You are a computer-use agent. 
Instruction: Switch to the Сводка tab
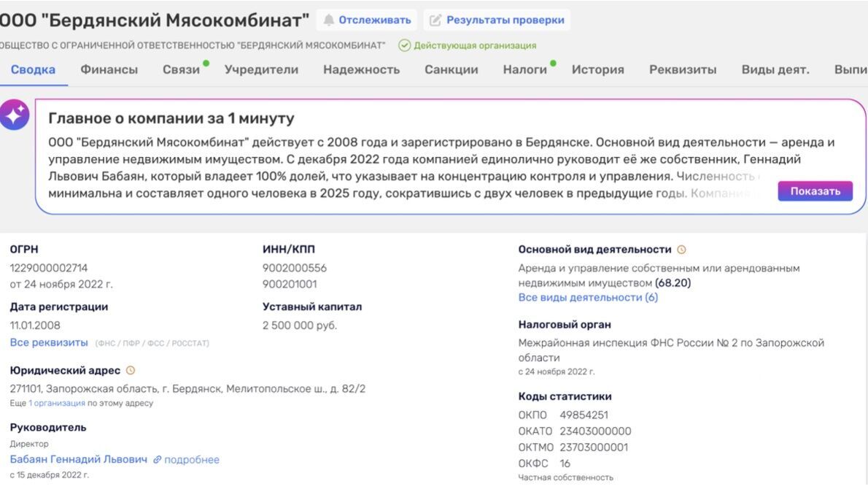34,70
